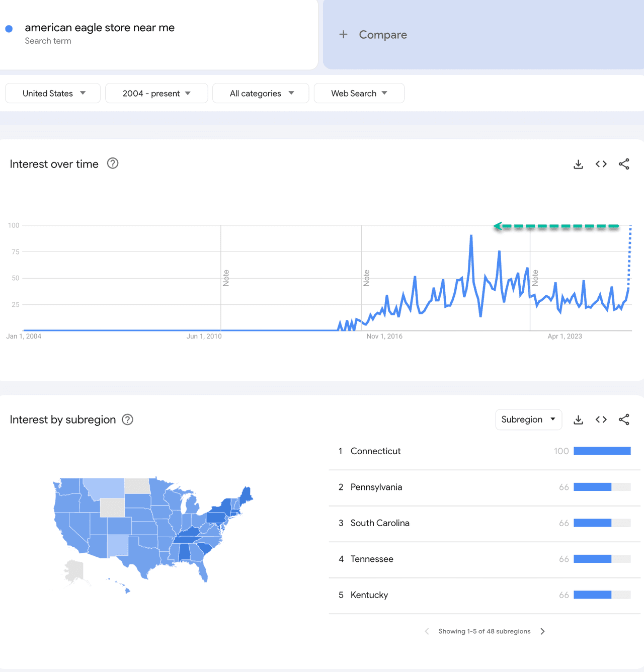Click the blue search term color dot

[9, 29]
